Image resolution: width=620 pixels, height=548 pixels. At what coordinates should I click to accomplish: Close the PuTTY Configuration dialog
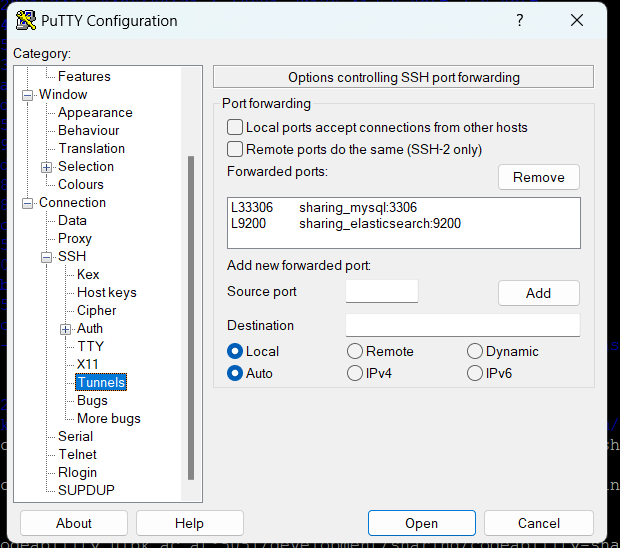click(577, 20)
